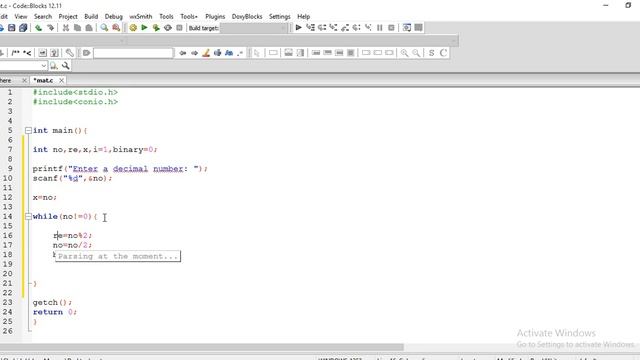Click the Redo icon
This screenshot has width=640, height=360.
click(50, 28)
